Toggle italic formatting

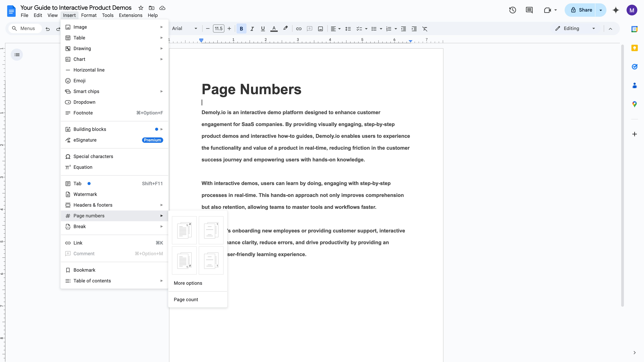tap(252, 29)
